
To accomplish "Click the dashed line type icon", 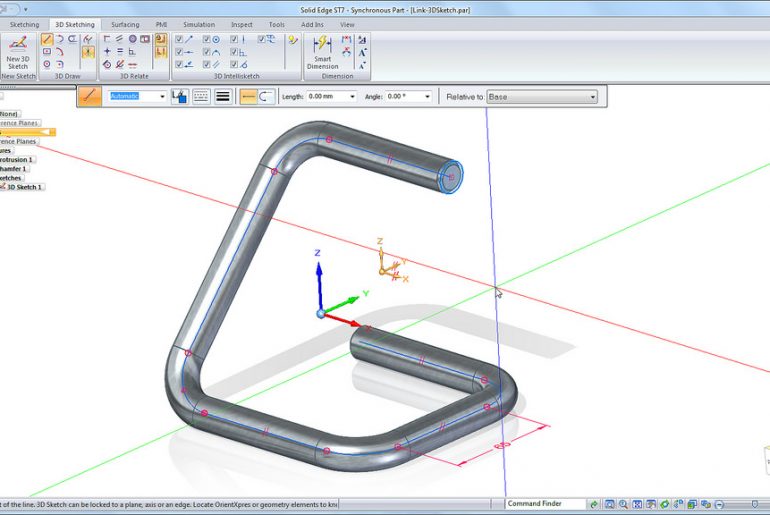I will (x=201, y=97).
